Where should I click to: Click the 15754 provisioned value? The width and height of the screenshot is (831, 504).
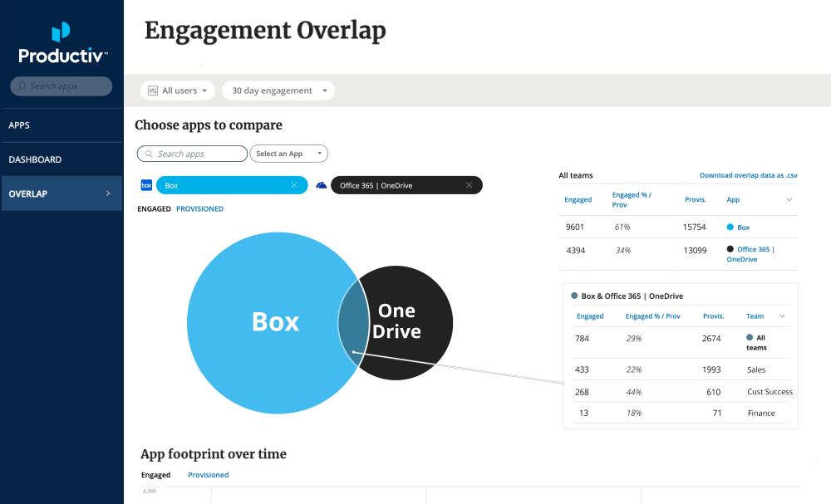click(694, 228)
